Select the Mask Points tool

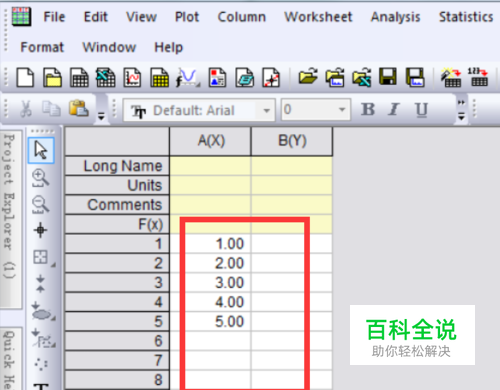pyautogui.click(x=43, y=338)
